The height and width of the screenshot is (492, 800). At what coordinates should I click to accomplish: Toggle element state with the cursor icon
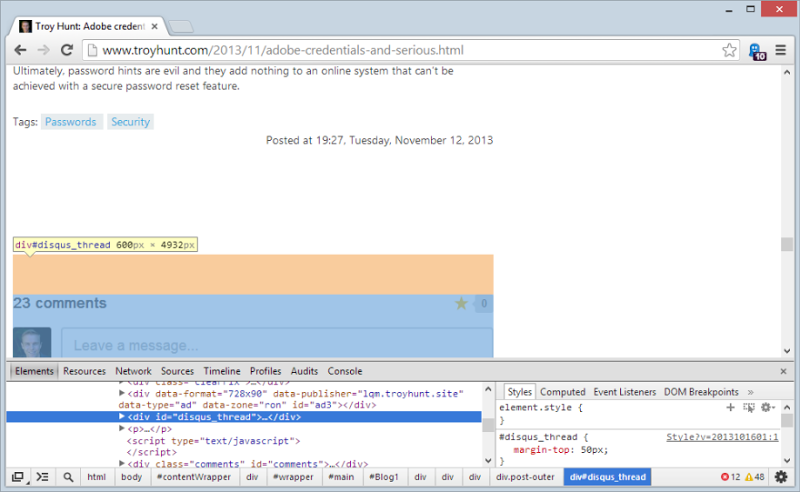point(748,407)
